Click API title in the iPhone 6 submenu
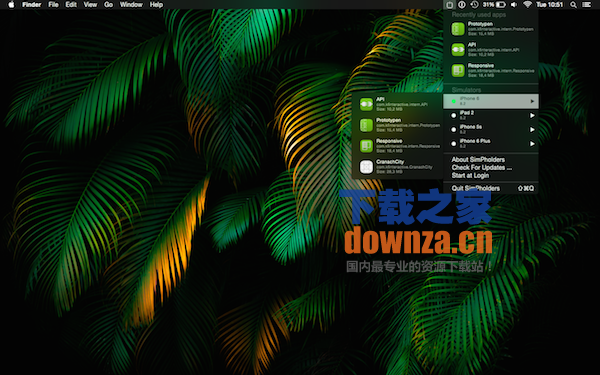The width and height of the screenshot is (600, 375). 380,99
